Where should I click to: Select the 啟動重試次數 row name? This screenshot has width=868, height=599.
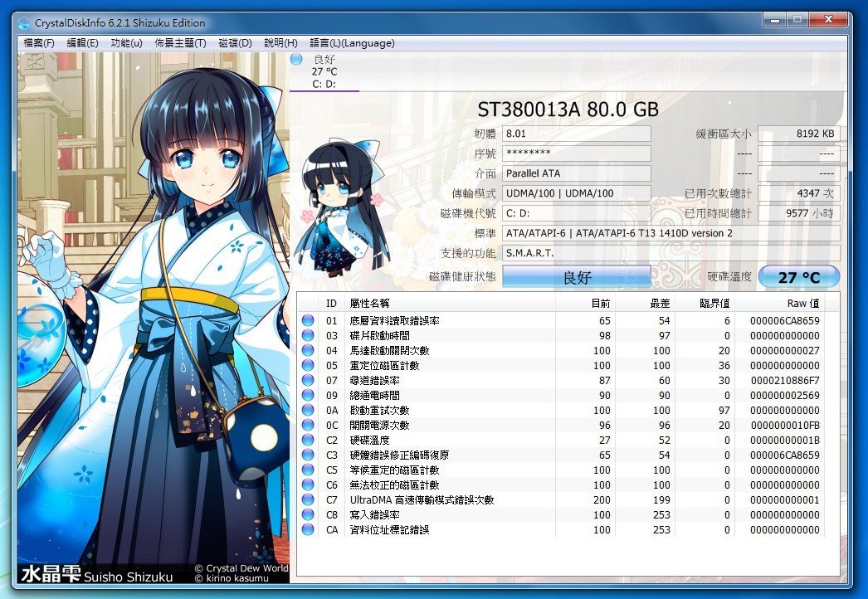380,410
